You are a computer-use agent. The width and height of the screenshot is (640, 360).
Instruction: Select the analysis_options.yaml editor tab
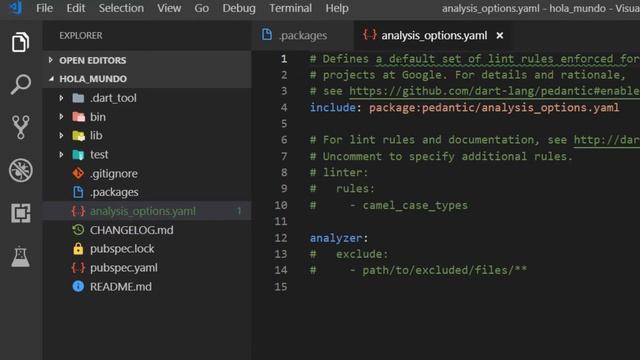point(432,36)
